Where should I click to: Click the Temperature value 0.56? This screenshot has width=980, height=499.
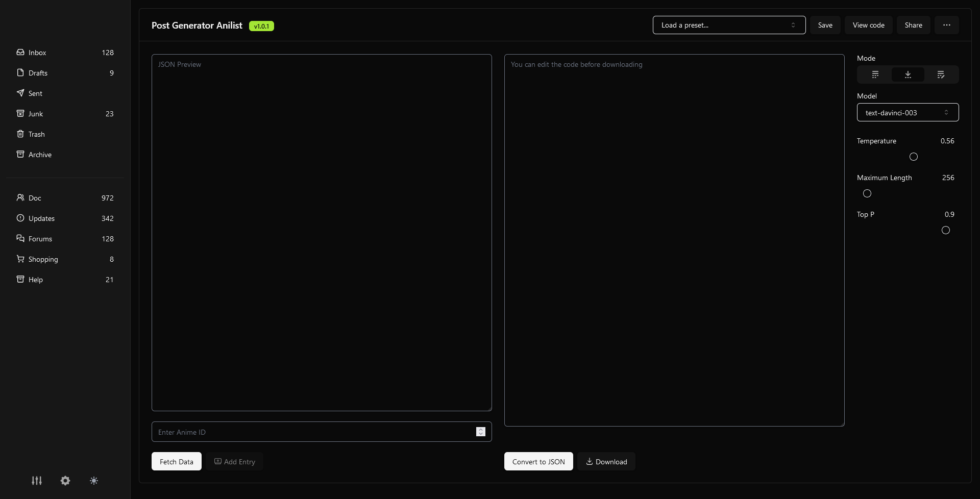coord(947,141)
